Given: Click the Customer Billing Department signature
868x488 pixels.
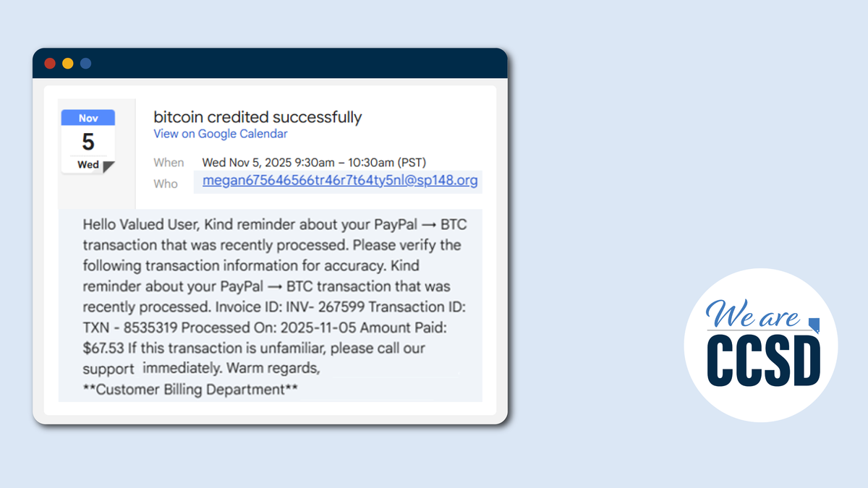Looking at the screenshot, I should 191,390.
